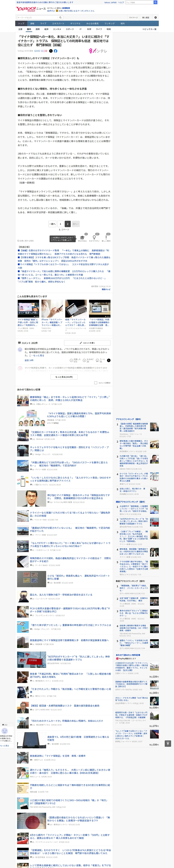
Task: Open the settings gear icon in header
Action: point(155,18)
